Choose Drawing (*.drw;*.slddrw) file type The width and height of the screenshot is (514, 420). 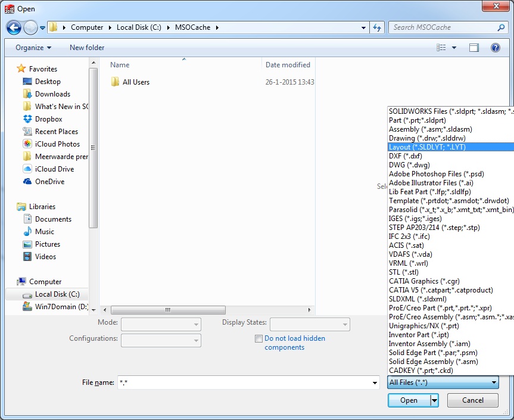coord(451,138)
